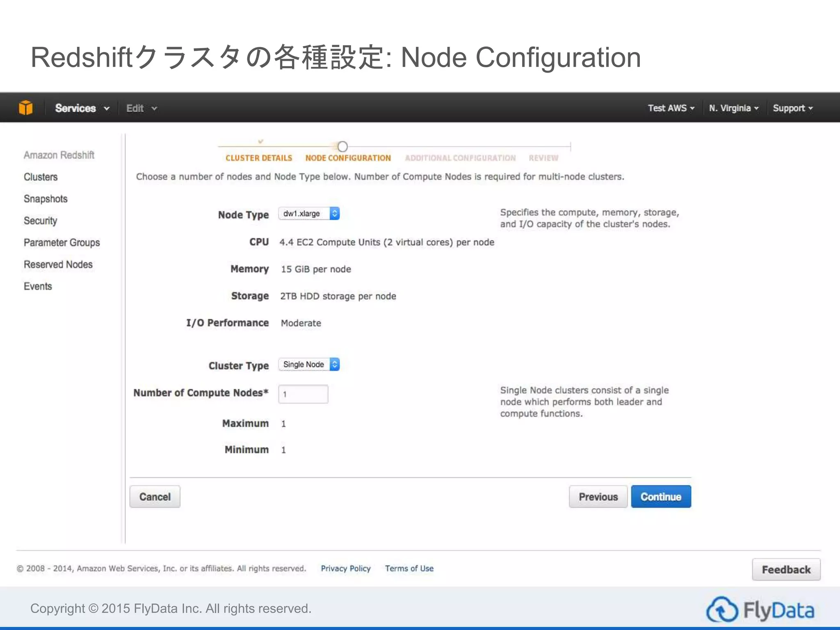Viewport: 840px width, 630px height.
Task: Open the Node Type dw1.xlarge dropdown
Action: coord(309,214)
